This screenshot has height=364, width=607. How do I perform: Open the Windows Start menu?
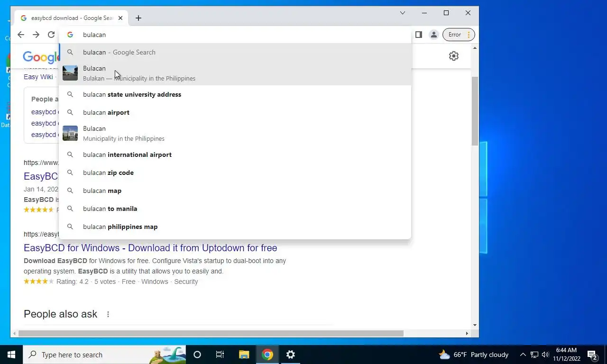tap(11, 355)
